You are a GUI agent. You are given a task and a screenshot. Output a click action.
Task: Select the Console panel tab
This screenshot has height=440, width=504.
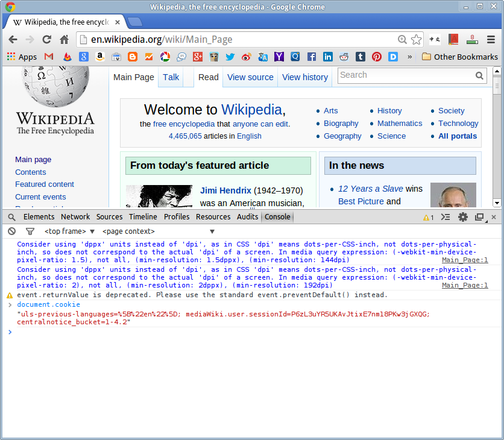click(278, 217)
